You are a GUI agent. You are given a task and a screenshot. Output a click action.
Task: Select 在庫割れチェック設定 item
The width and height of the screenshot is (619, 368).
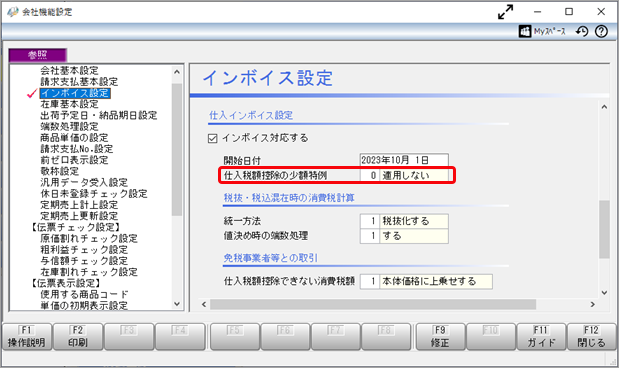[89, 272]
